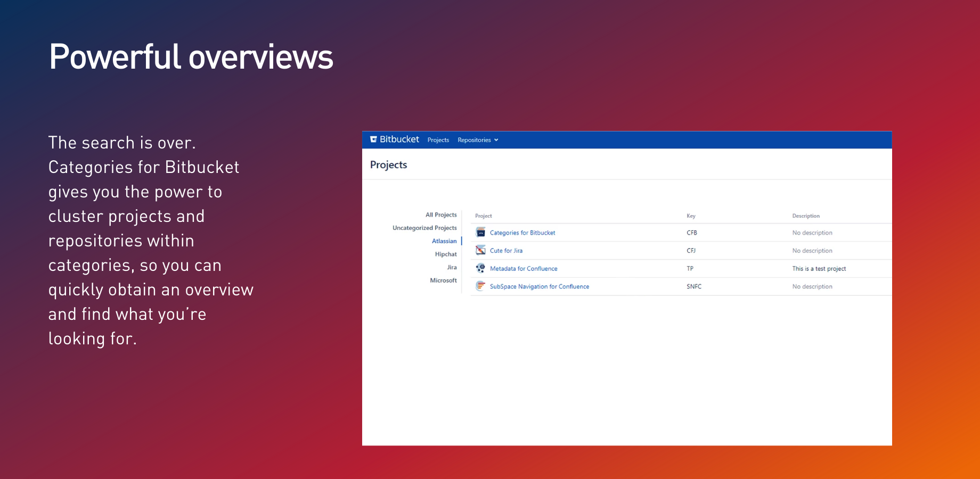The image size is (980, 479).
Task: Open the Cute for Jira project
Action: pyautogui.click(x=506, y=251)
